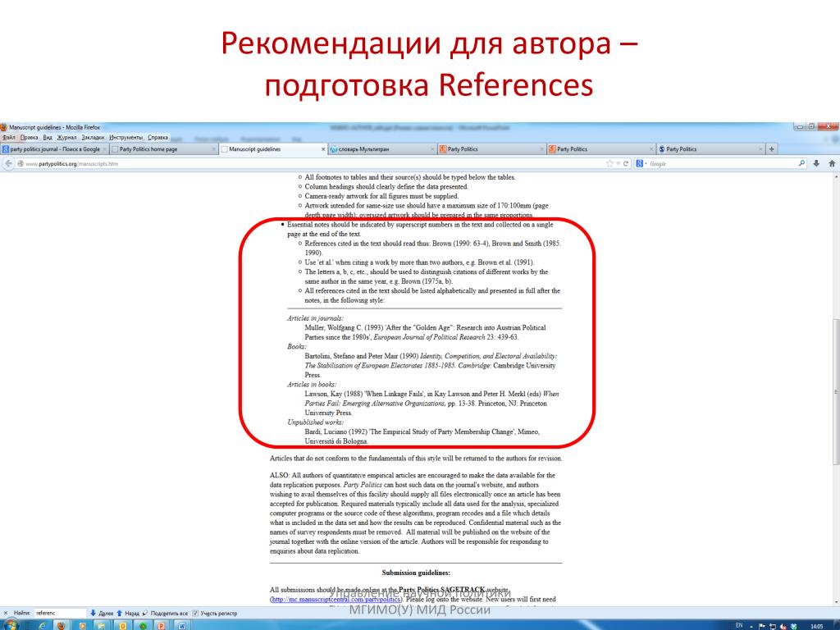
Task: Click the browser back arrow button
Action: tap(8, 164)
